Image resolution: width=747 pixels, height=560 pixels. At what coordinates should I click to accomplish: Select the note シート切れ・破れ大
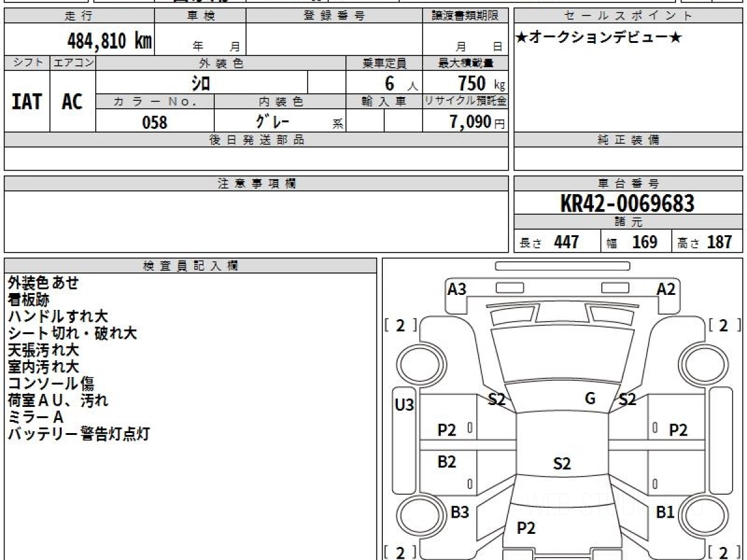pos(72,333)
